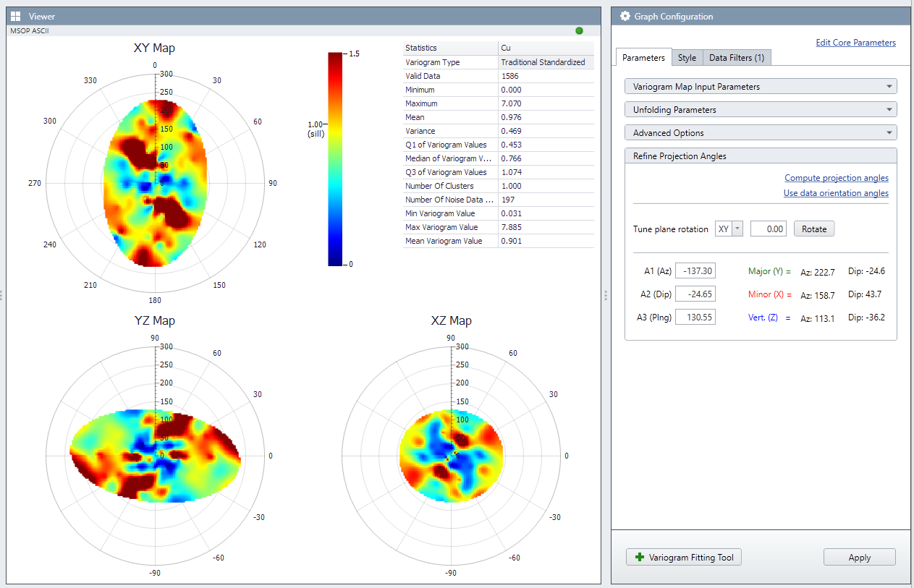Click the Graph Configuration gear icon

tap(625, 16)
